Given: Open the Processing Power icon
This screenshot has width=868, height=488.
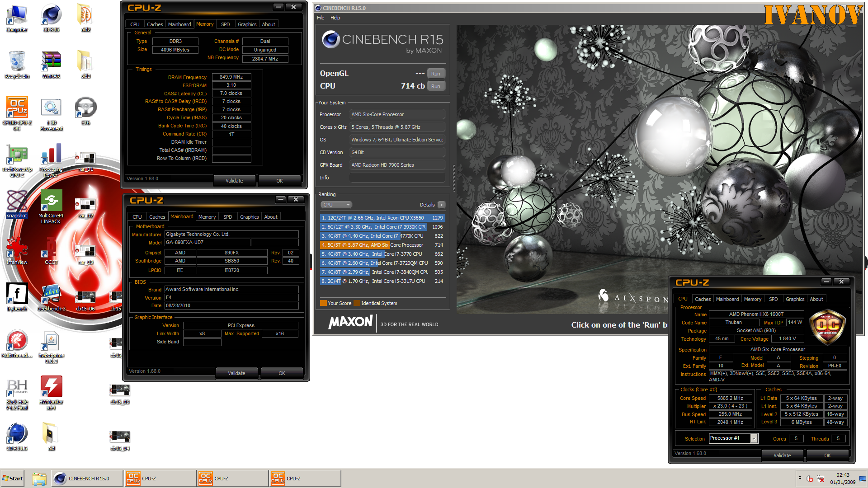Looking at the screenshot, I should point(51,160).
